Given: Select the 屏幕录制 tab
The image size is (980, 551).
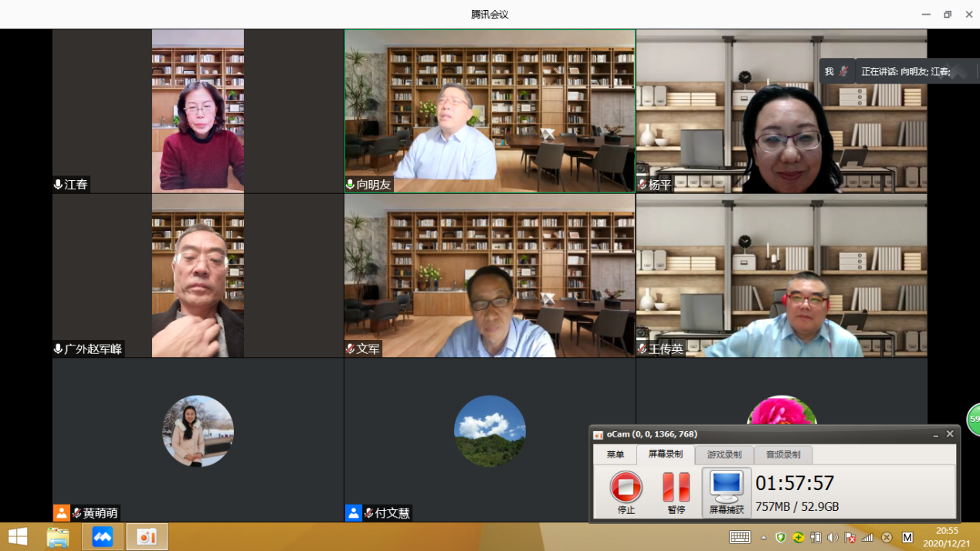Looking at the screenshot, I should point(665,454).
